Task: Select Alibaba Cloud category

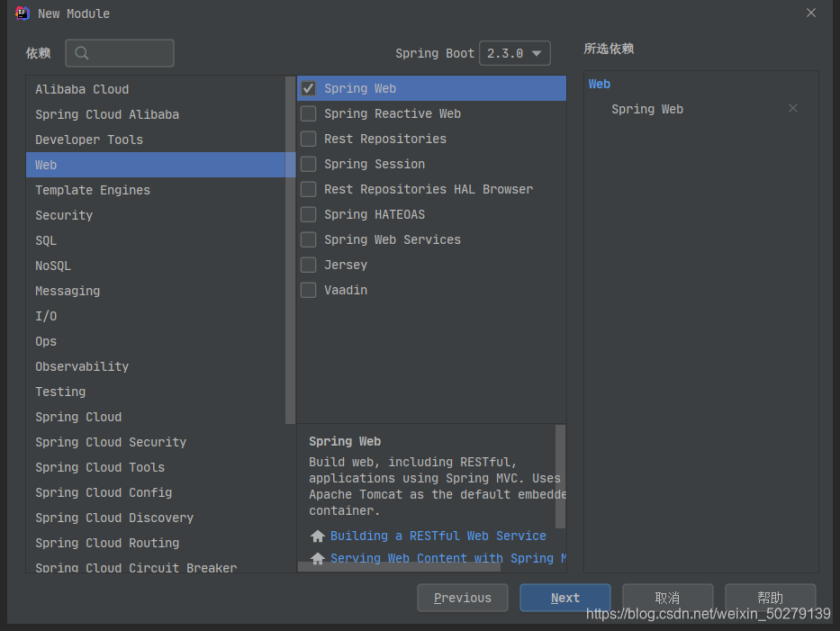Action: (156, 89)
